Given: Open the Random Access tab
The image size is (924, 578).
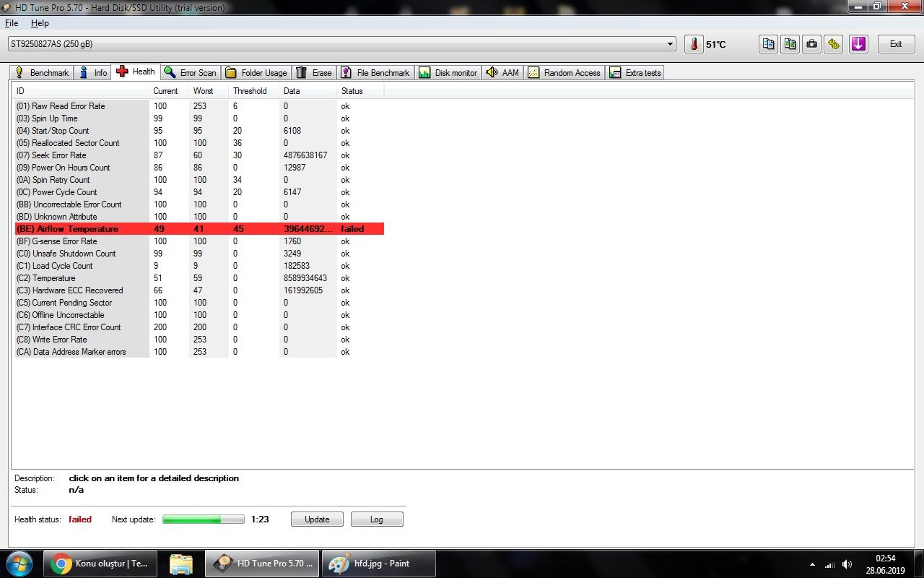Looking at the screenshot, I should (565, 73).
